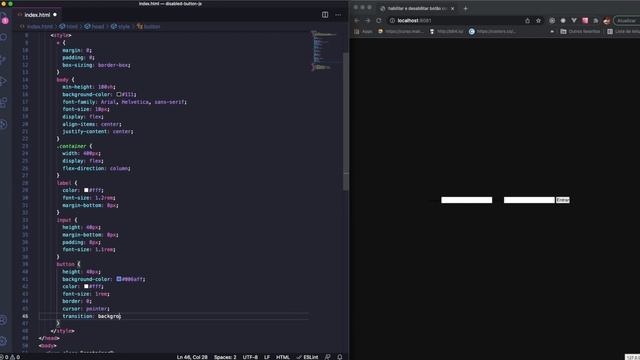Image resolution: width=640 pixels, height=360 pixels.
Task: Open the browser extension gear icon
Action: pyautogui.click(x=552, y=20)
